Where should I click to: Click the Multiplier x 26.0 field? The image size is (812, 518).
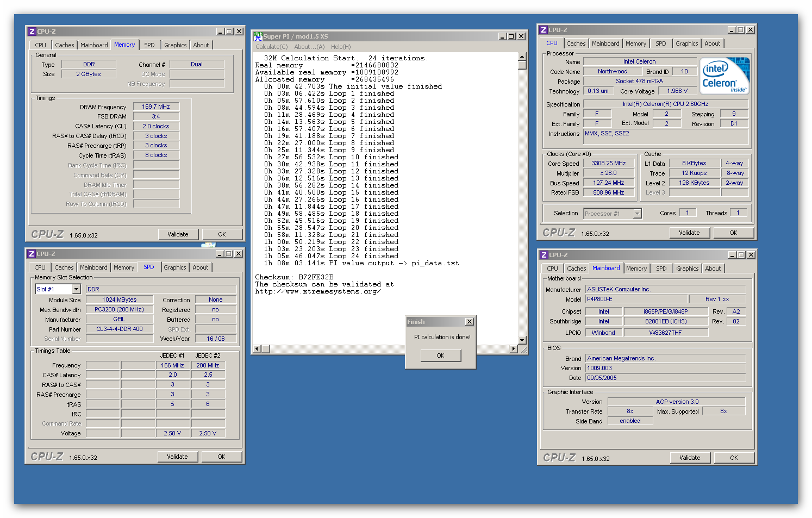pyautogui.click(x=609, y=173)
